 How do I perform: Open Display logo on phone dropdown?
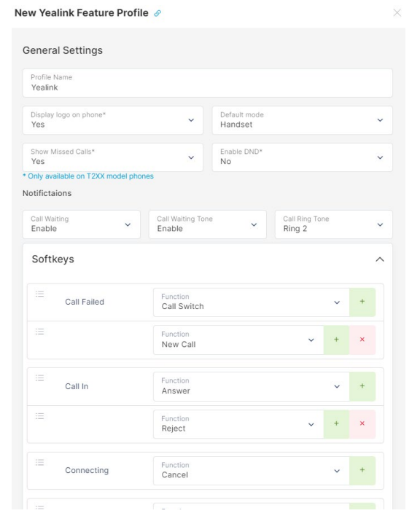[x=113, y=120]
